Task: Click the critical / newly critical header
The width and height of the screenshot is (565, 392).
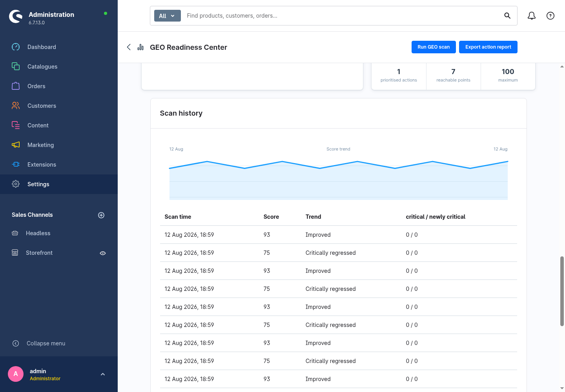Action: click(x=436, y=217)
